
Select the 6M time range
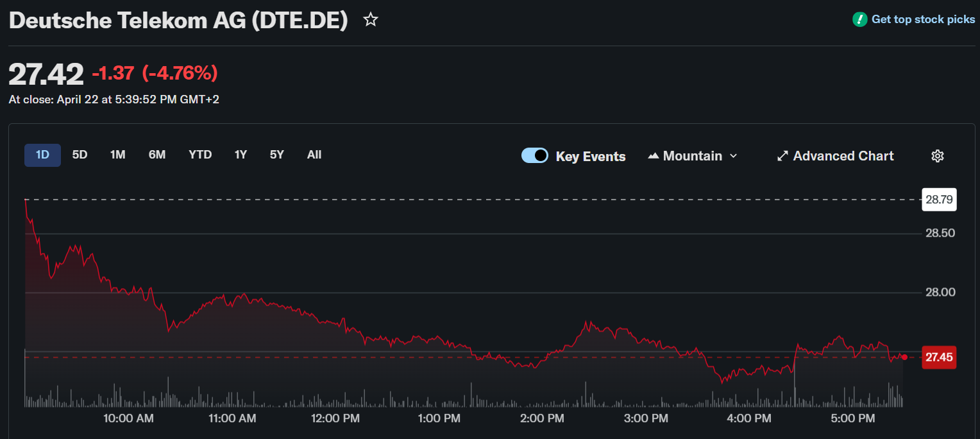pyautogui.click(x=157, y=155)
